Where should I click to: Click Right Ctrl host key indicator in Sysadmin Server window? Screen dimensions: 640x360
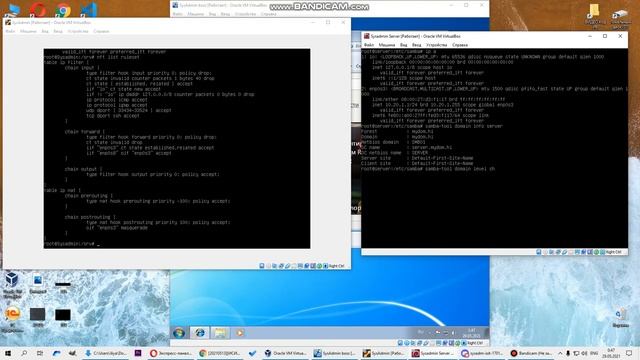coord(613,252)
